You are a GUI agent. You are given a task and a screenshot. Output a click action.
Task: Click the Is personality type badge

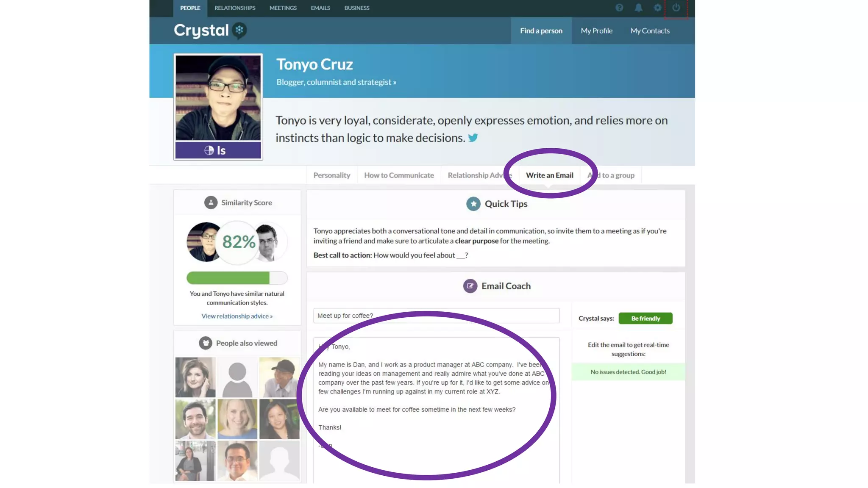218,150
